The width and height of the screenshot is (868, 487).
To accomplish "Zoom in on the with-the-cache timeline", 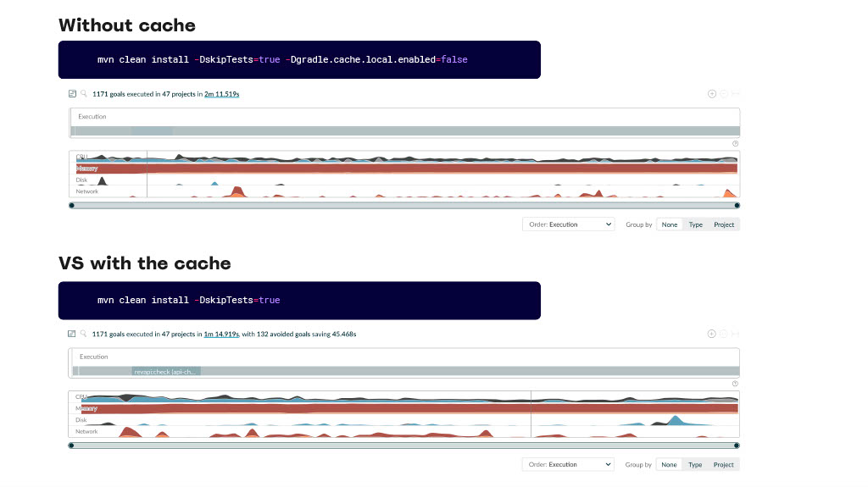I will click(x=711, y=334).
